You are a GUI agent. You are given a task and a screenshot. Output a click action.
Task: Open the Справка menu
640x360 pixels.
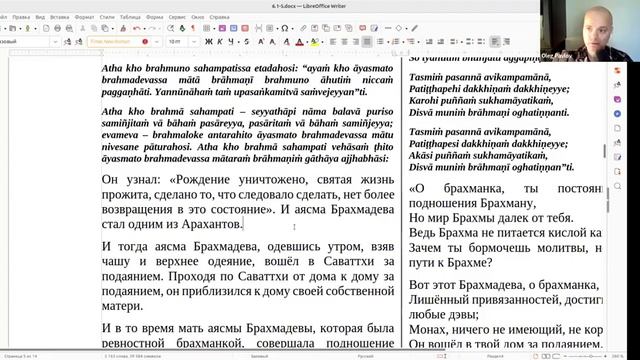220,17
